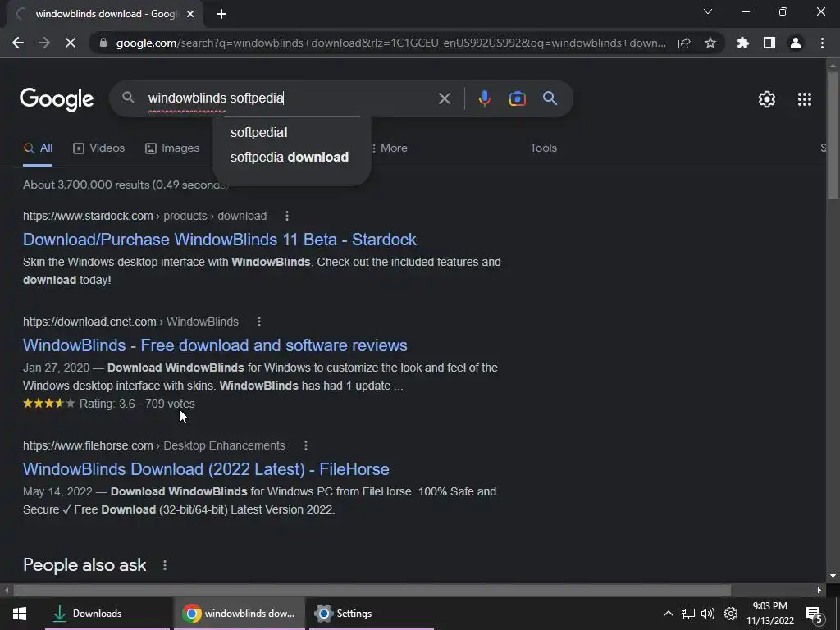Open the network status tray icon
840x630 pixels.
[x=688, y=614]
